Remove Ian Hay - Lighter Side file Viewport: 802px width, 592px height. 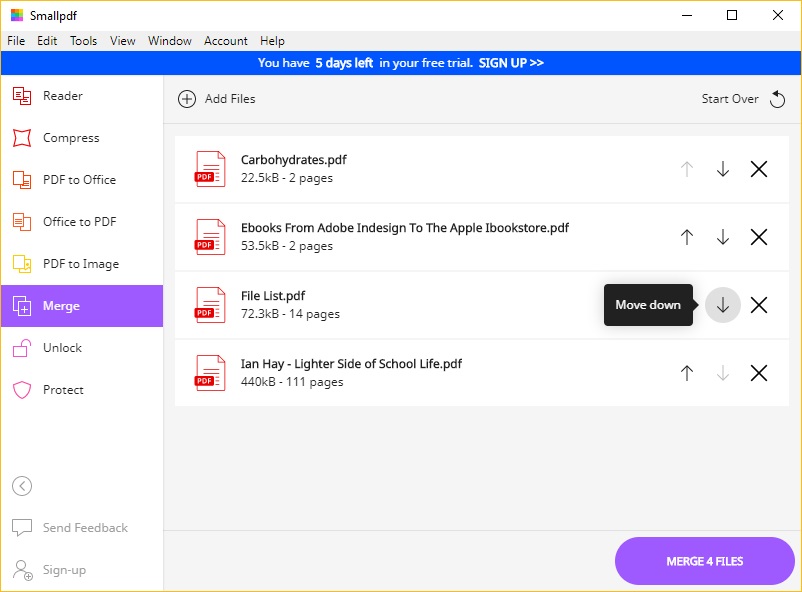pyautogui.click(x=758, y=373)
